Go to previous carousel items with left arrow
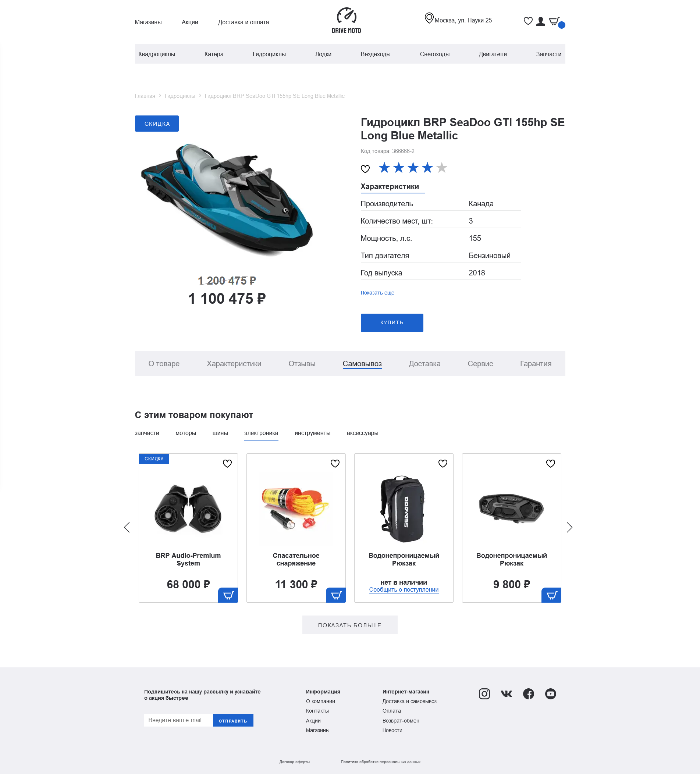The height and width of the screenshot is (774, 700). [127, 527]
